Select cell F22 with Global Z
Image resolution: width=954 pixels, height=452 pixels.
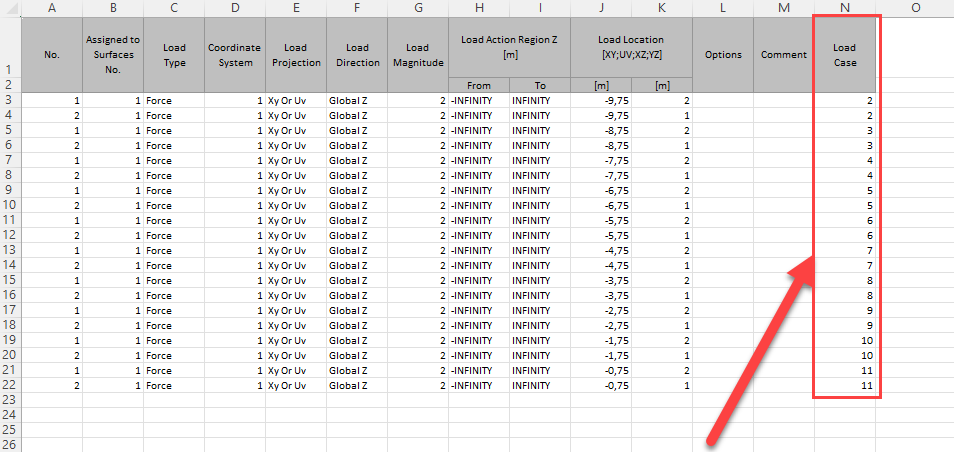[x=357, y=386]
